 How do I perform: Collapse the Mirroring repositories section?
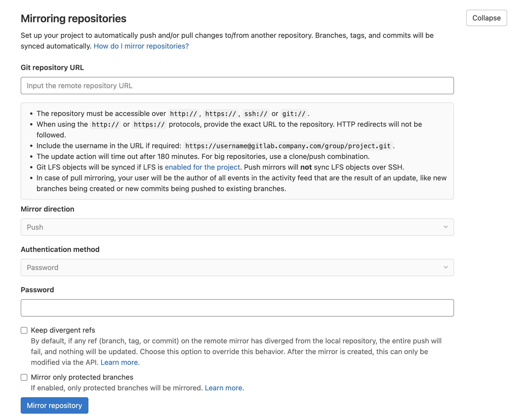tap(486, 18)
